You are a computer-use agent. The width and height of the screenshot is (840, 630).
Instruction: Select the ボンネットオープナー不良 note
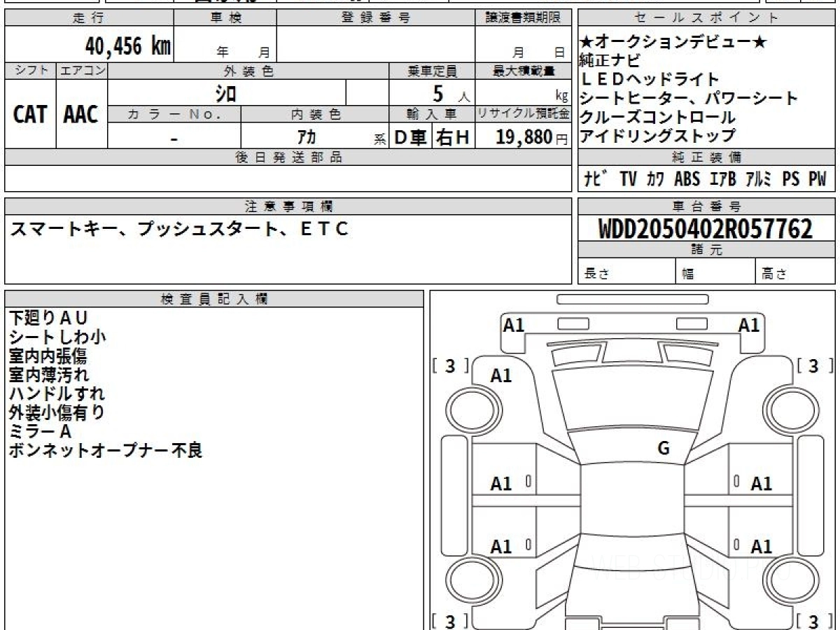click(x=105, y=450)
